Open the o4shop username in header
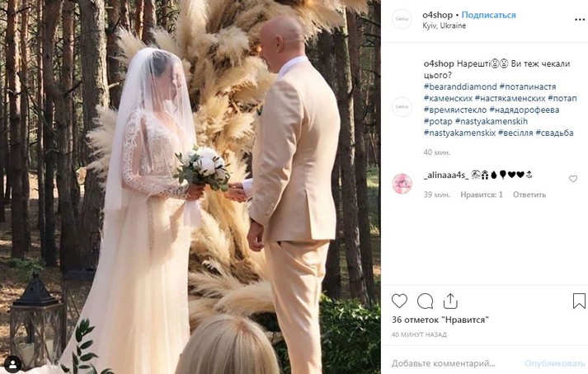The image size is (588, 374). 438,15
